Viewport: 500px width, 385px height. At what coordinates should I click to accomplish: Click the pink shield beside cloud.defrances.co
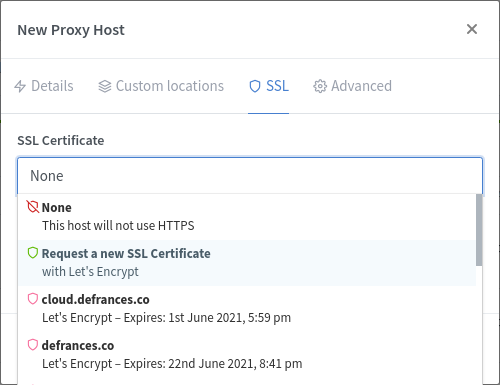pyautogui.click(x=33, y=299)
